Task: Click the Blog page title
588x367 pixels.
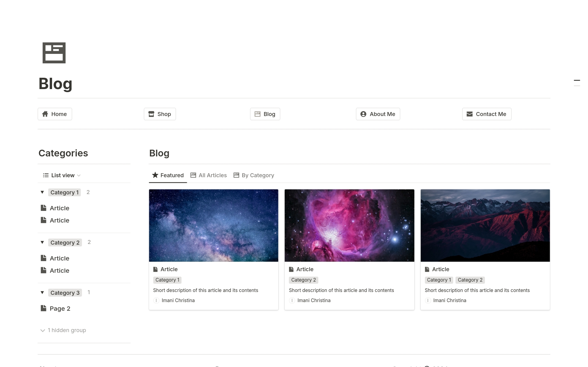Action: [x=55, y=84]
